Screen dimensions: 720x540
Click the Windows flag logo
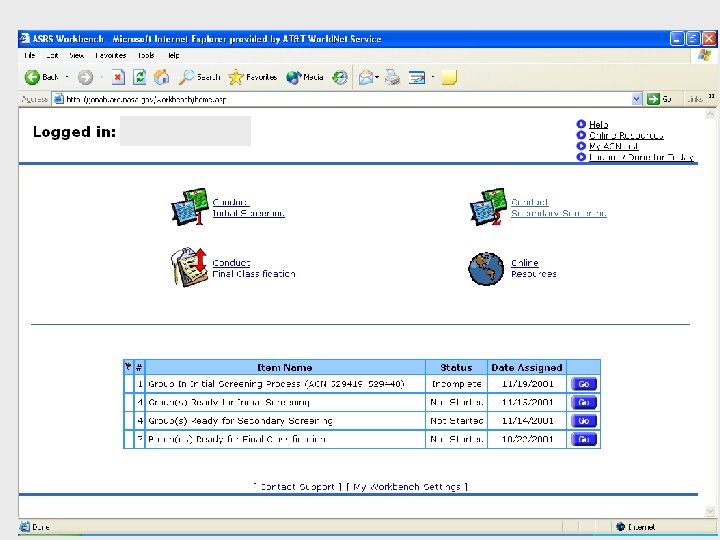(704, 56)
